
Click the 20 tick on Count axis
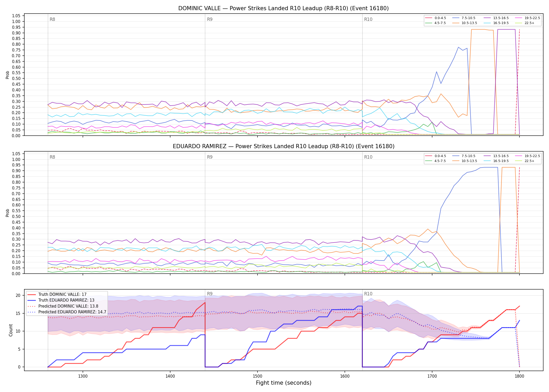click(x=18, y=296)
